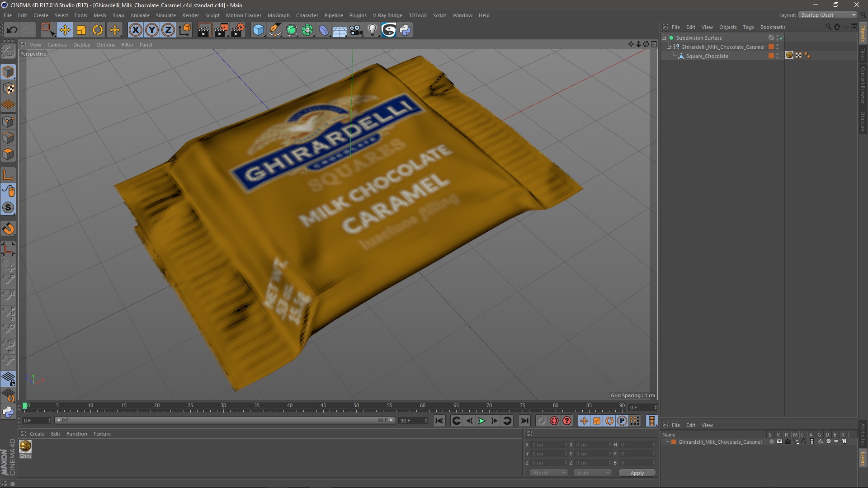Click the Bend deformer icon

coord(324,30)
